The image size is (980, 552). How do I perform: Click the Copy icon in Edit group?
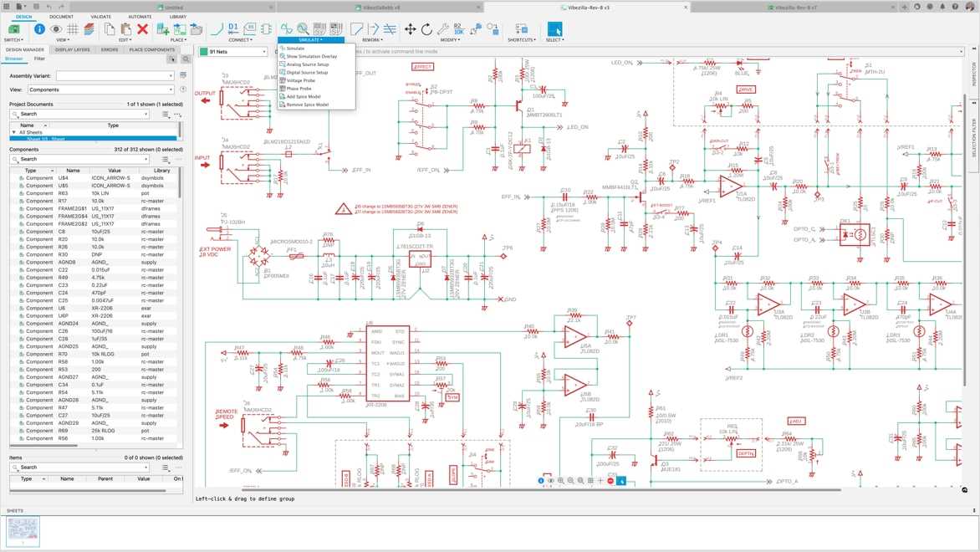click(x=110, y=28)
